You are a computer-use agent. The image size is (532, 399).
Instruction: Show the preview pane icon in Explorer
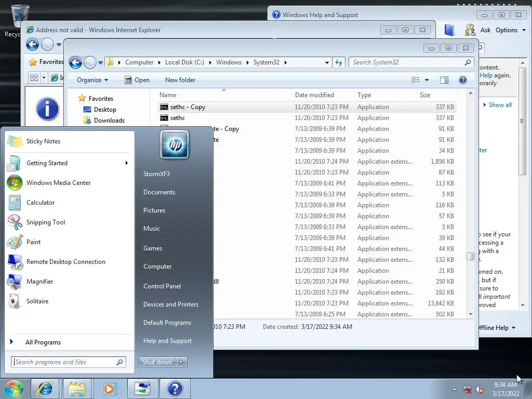[x=444, y=80]
